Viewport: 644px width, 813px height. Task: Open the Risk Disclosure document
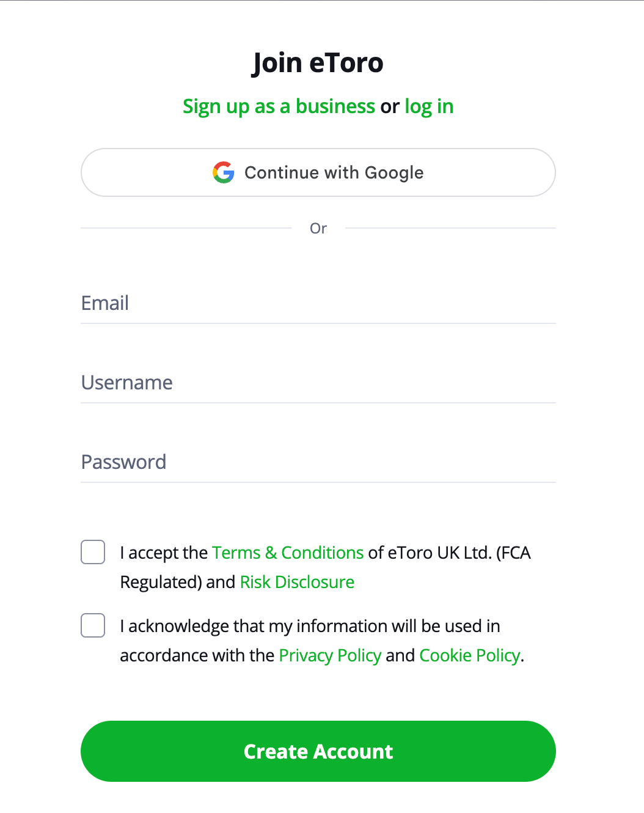click(297, 581)
